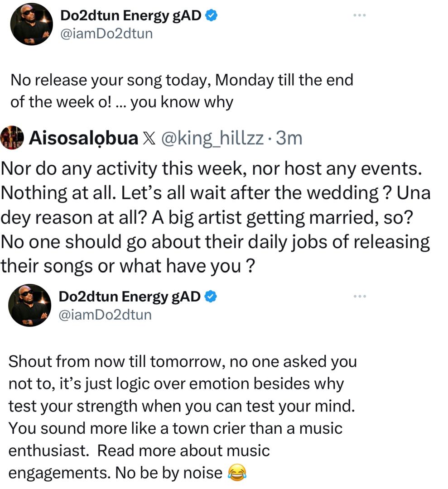Open the more options menu on the top tweet

click(359, 15)
